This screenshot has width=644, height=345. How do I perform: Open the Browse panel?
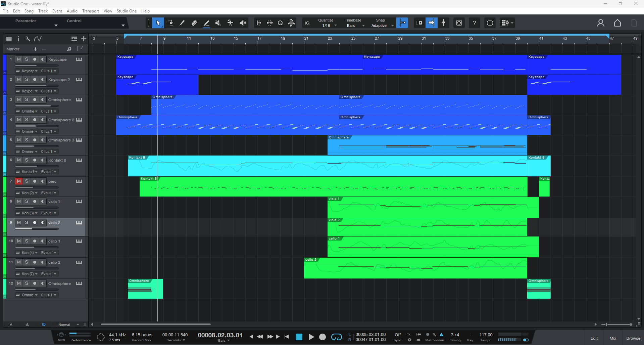coord(633,338)
